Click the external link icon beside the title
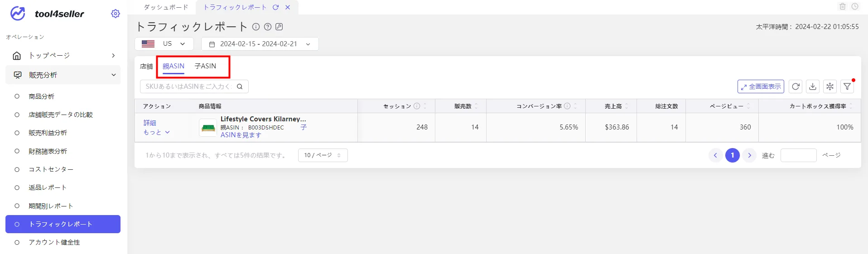The height and width of the screenshot is (254, 868). coord(280,27)
